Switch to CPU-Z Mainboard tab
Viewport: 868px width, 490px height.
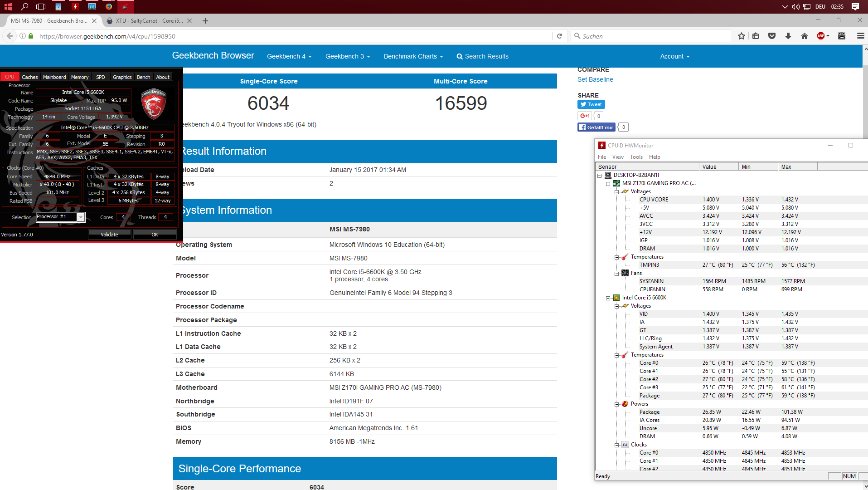pyautogui.click(x=54, y=77)
